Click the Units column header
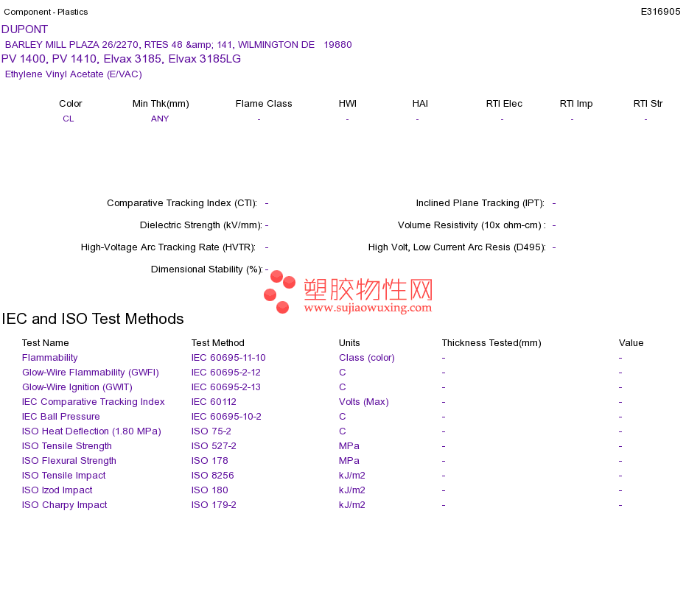The width and height of the screenshot is (700, 589). 349,343
